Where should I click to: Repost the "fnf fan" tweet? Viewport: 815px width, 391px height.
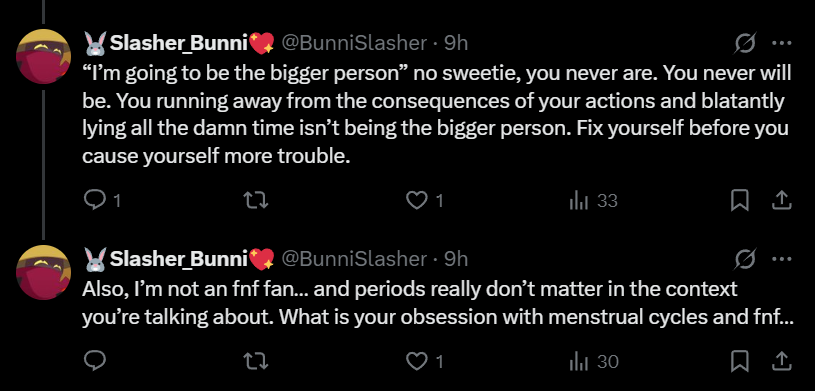[258, 361]
